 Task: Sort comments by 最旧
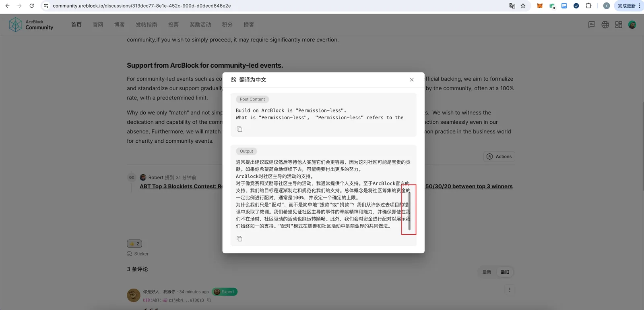pyautogui.click(x=505, y=272)
